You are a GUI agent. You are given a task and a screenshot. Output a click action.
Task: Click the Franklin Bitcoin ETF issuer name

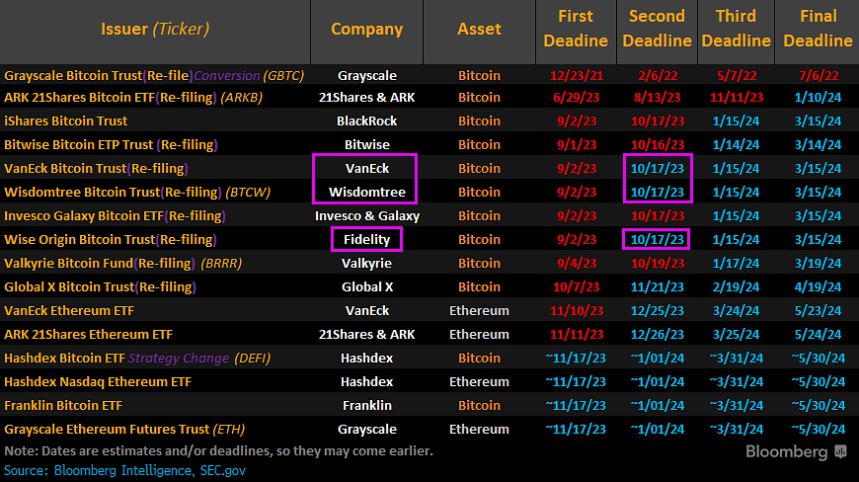63,405
